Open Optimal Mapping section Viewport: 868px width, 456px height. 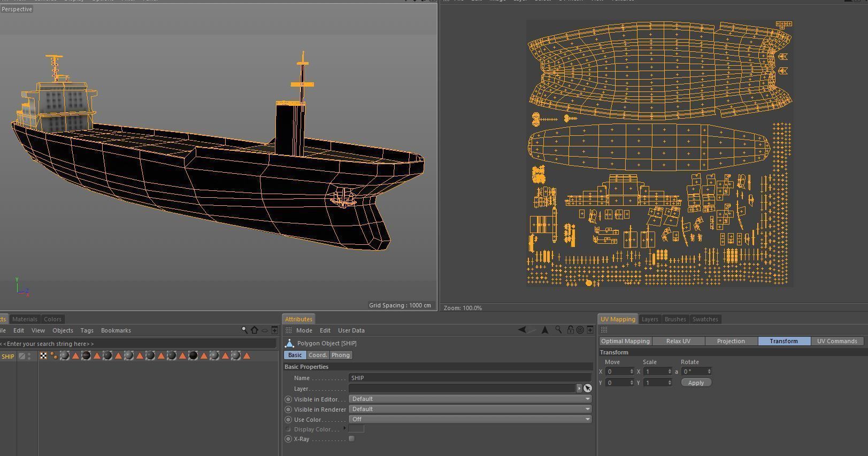(625, 341)
